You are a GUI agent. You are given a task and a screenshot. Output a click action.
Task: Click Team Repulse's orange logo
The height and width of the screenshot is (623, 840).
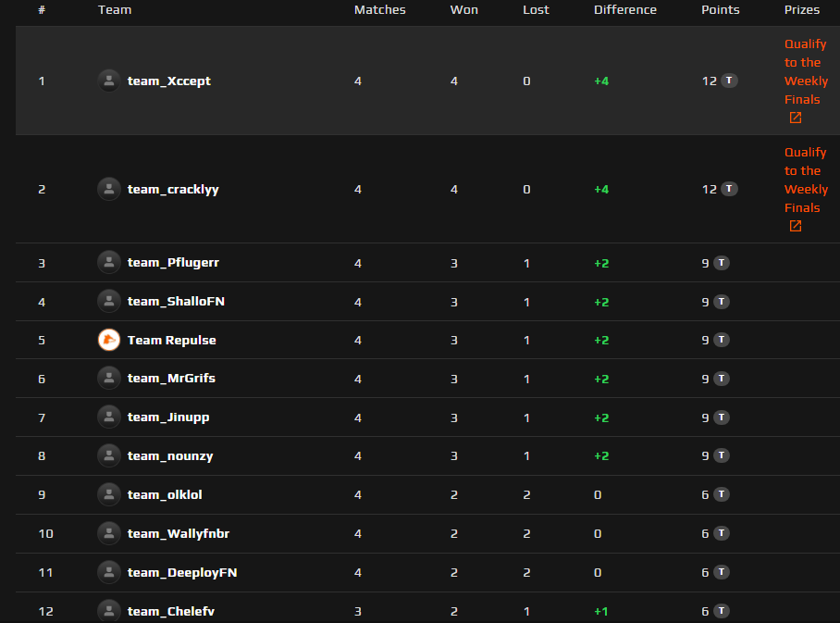point(109,340)
